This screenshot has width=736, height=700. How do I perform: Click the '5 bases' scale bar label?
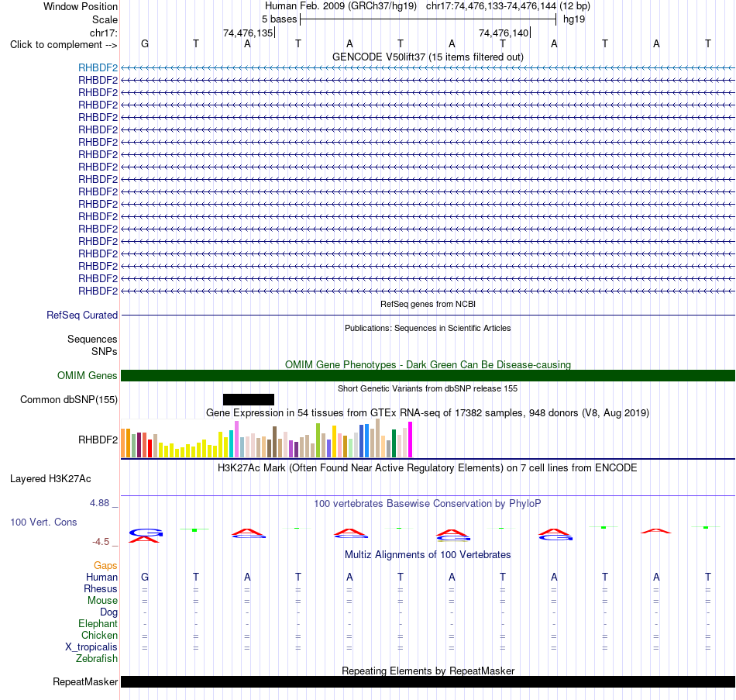tap(279, 19)
